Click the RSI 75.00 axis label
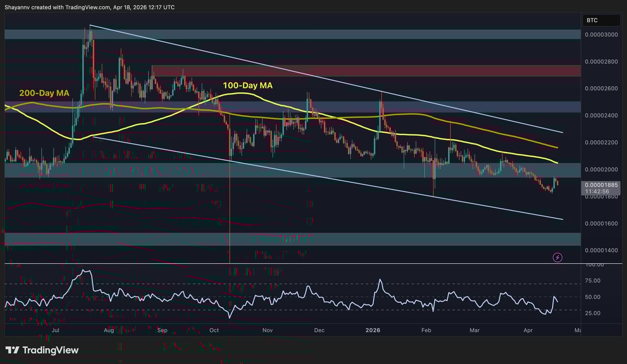 pos(594,280)
